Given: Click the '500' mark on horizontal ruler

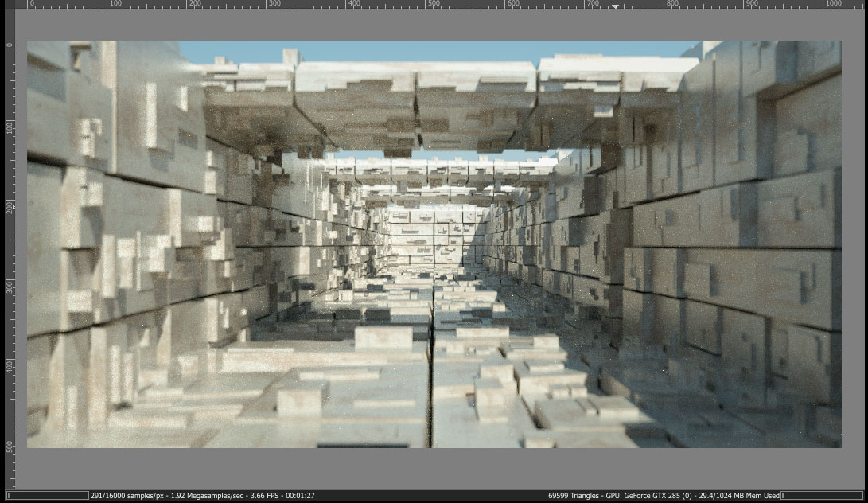Looking at the screenshot, I should click(434, 3).
